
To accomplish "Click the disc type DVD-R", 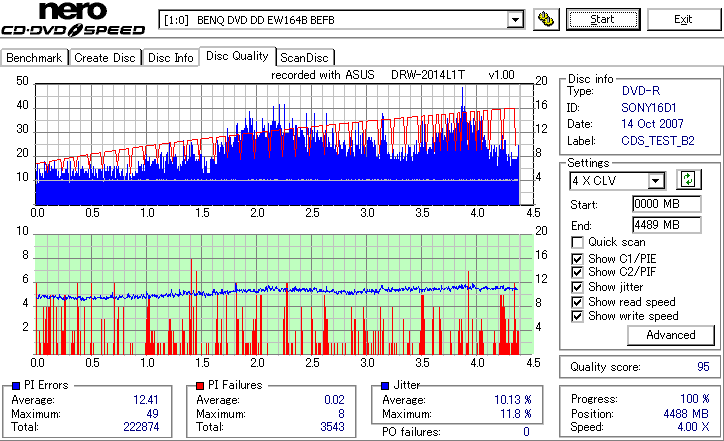I will [x=641, y=91].
